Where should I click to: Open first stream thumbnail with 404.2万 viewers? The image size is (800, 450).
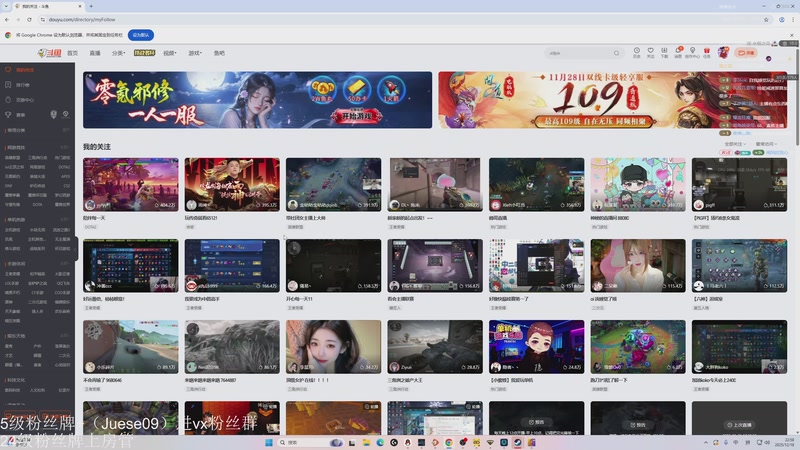tap(131, 184)
